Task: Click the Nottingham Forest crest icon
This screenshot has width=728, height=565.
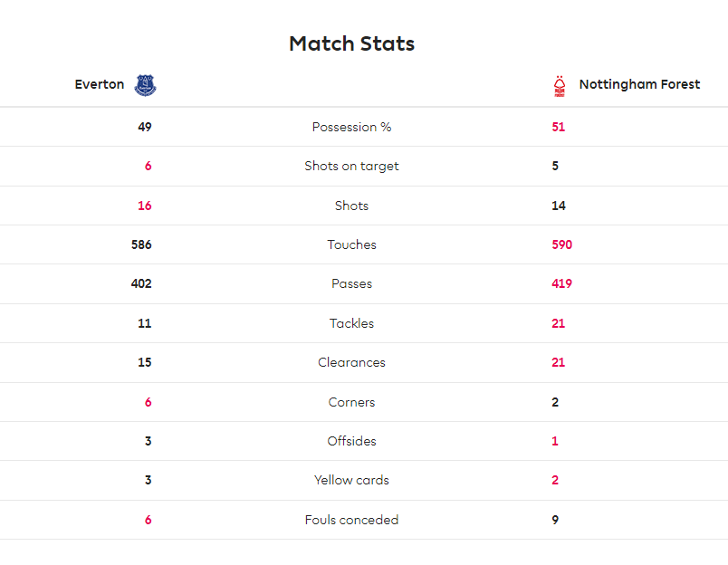Action: [560, 86]
